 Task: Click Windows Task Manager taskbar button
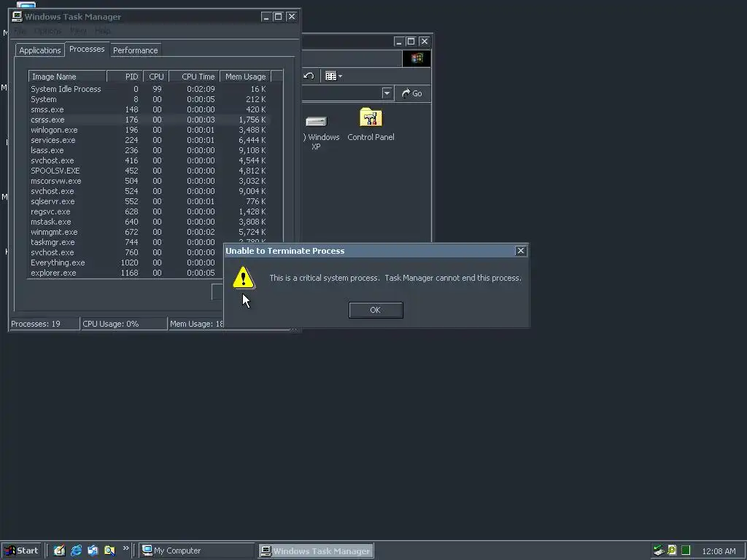317,551
